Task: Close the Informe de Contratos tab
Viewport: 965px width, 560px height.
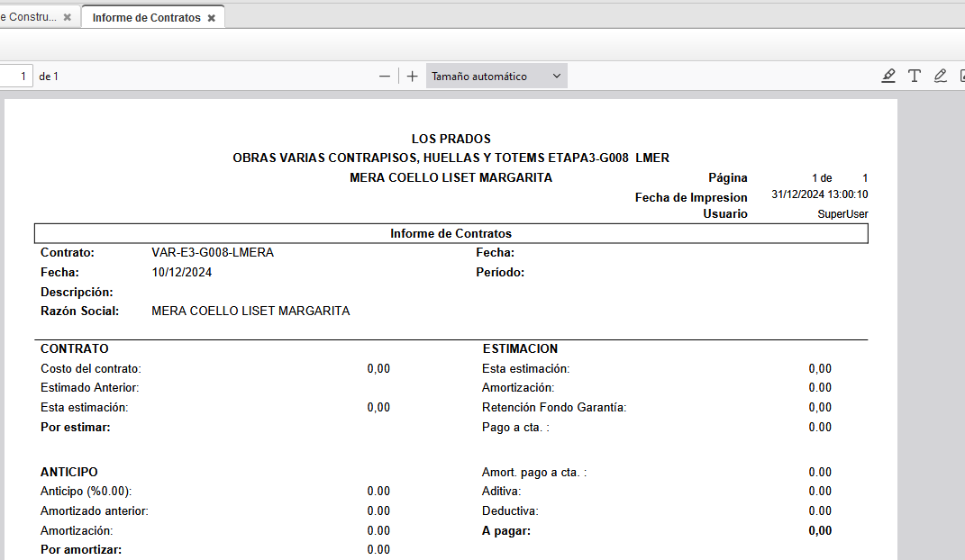Action: tap(212, 18)
